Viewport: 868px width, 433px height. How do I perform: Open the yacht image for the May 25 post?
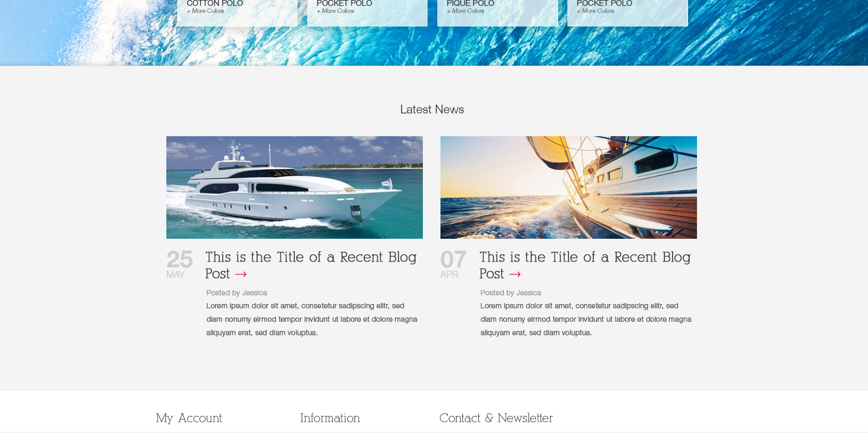[x=294, y=187]
